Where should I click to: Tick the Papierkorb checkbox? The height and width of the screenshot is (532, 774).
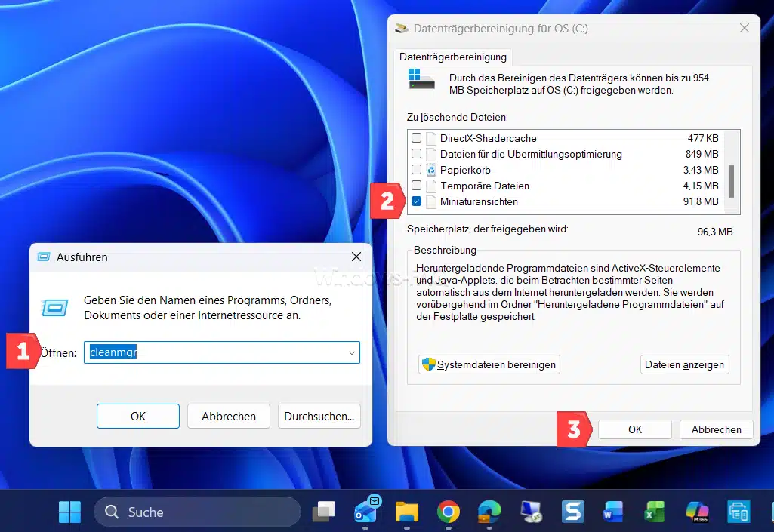417,170
